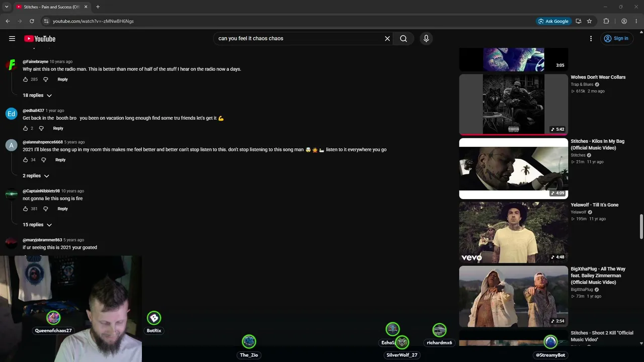Bookmark this page with the star
The width and height of the screenshot is (644, 362).
click(589, 21)
